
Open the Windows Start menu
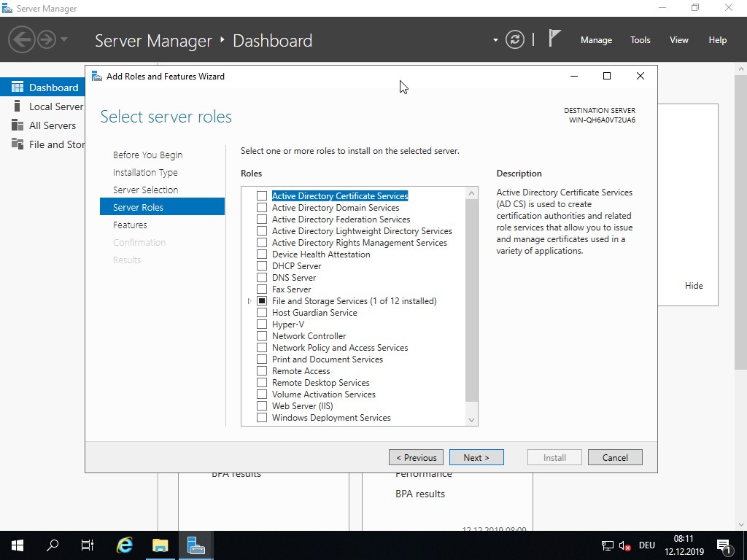pos(18,545)
